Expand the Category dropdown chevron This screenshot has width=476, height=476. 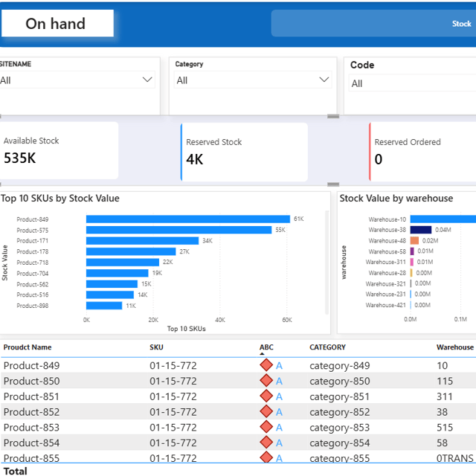(x=324, y=80)
